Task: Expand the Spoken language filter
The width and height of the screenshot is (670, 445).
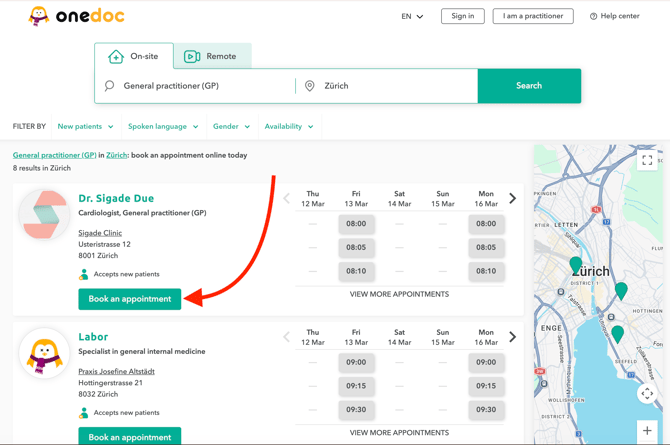Action: tap(163, 127)
